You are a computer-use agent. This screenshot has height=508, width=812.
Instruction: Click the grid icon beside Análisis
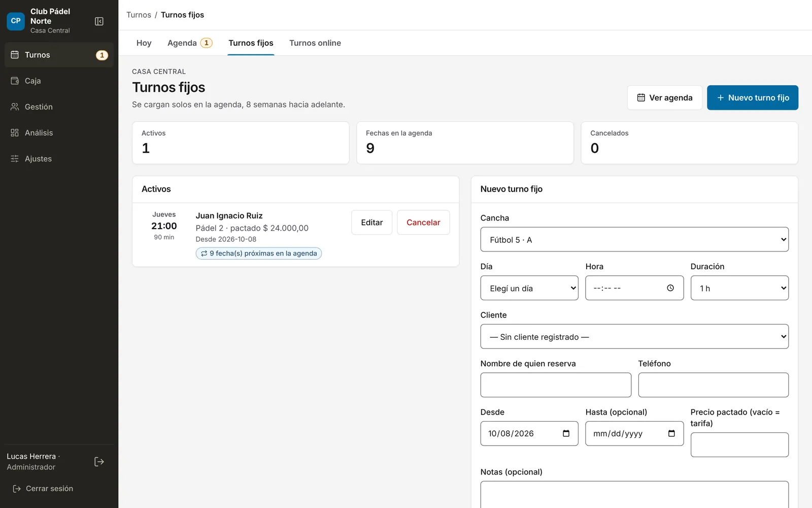point(15,133)
